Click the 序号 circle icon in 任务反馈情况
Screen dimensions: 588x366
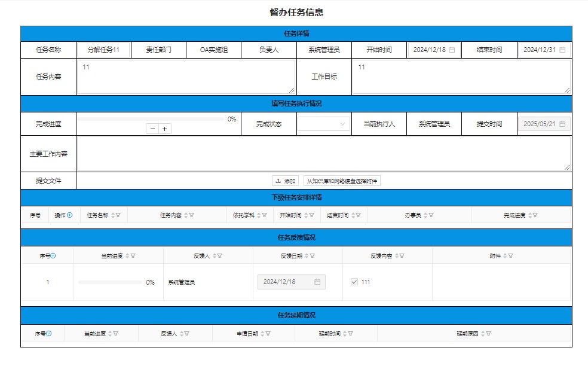point(53,256)
